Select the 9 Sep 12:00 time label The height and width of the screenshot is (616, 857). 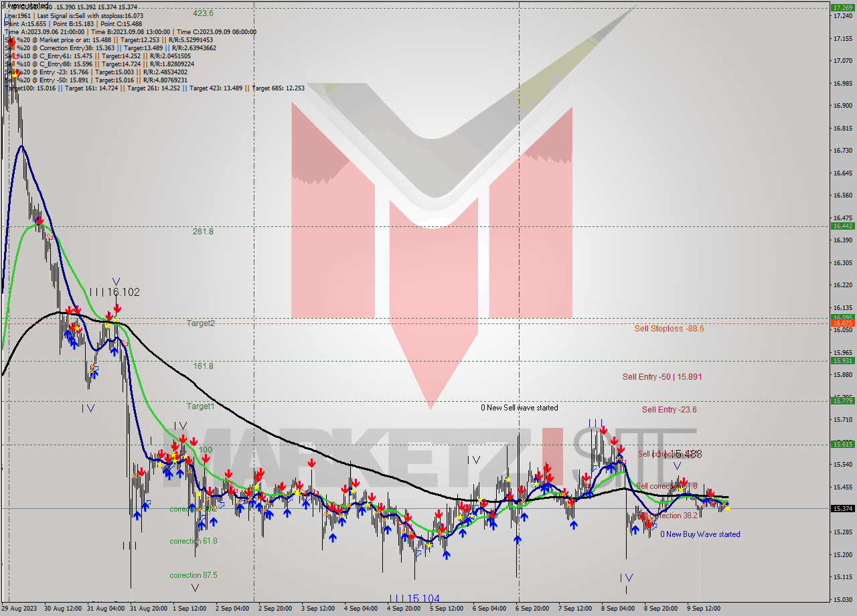click(x=703, y=609)
